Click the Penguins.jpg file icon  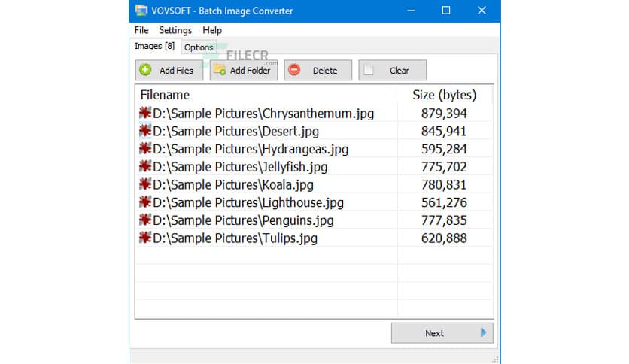[145, 220]
